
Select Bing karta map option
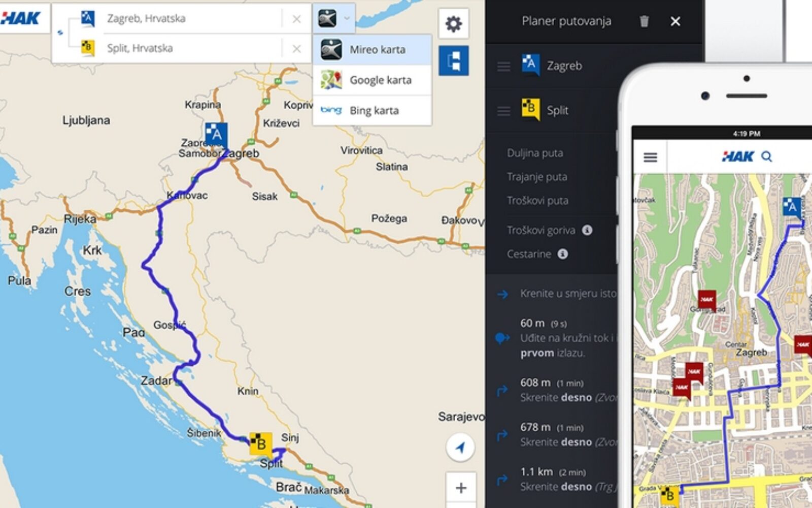pyautogui.click(x=372, y=110)
